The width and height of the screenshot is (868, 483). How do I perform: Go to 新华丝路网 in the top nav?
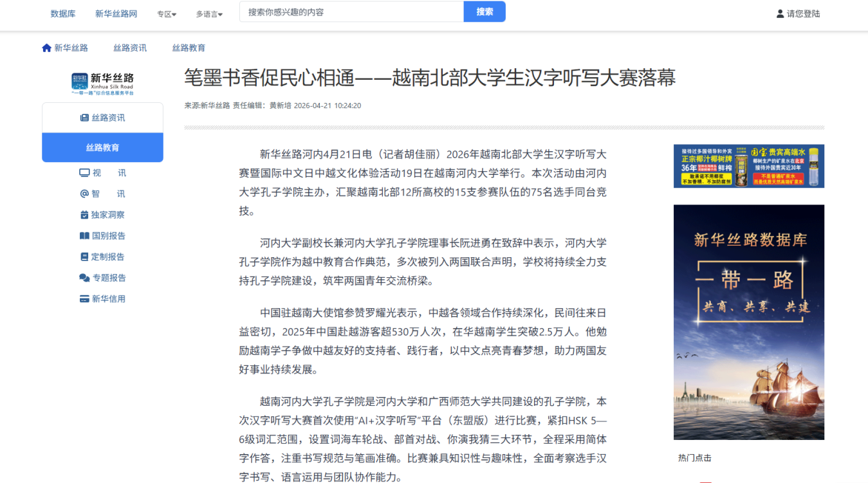[x=116, y=14]
